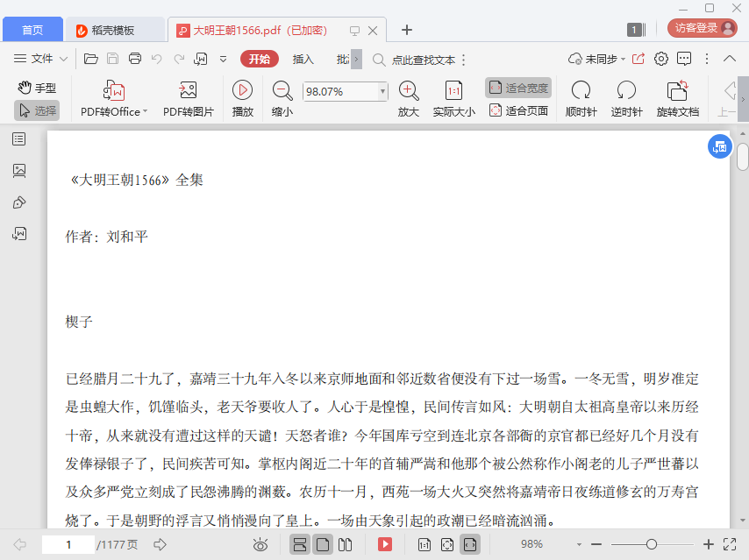Click the page number input field
The image size is (749, 560).
click(x=68, y=545)
